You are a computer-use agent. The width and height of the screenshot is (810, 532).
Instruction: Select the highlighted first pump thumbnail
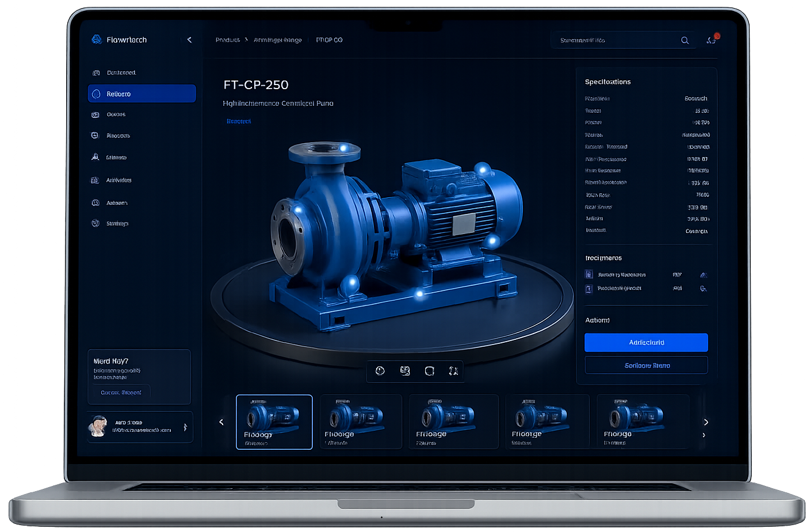[x=274, y=422]
